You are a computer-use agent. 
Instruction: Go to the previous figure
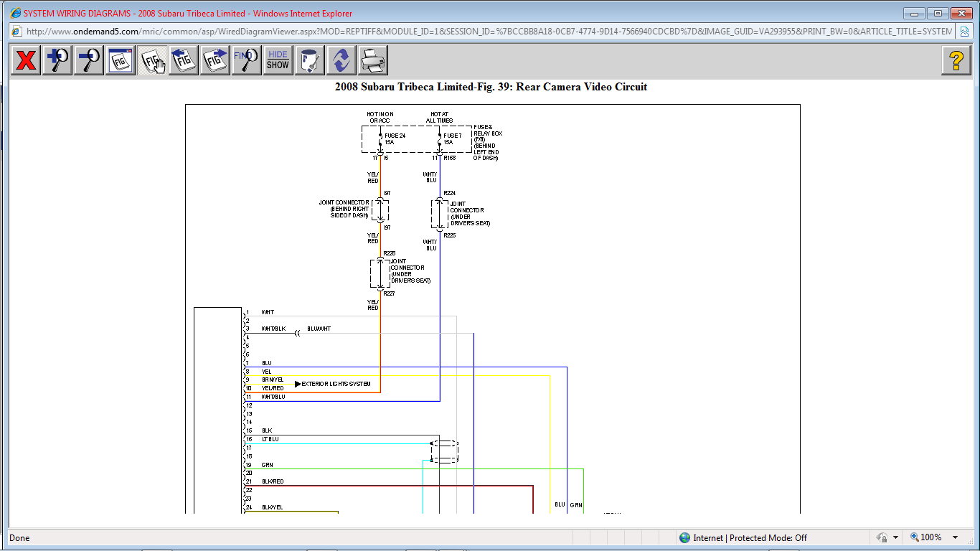coord(184,60)
